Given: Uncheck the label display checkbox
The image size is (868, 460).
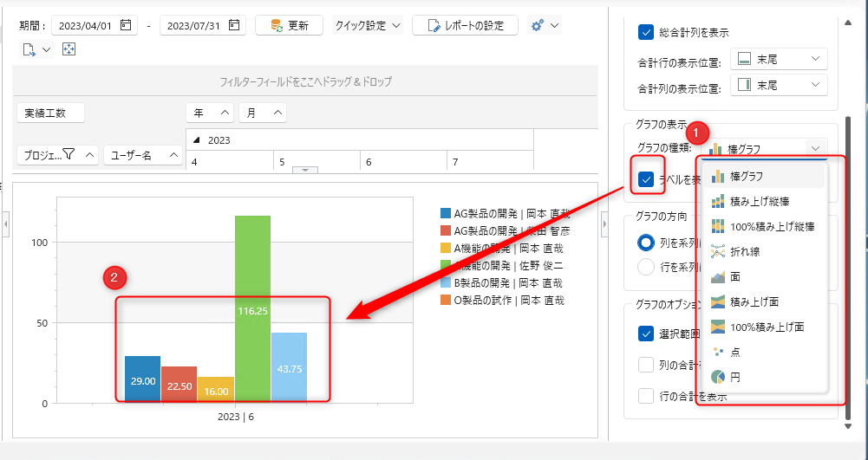Looking at the screenshot, I should pos(646,179).
